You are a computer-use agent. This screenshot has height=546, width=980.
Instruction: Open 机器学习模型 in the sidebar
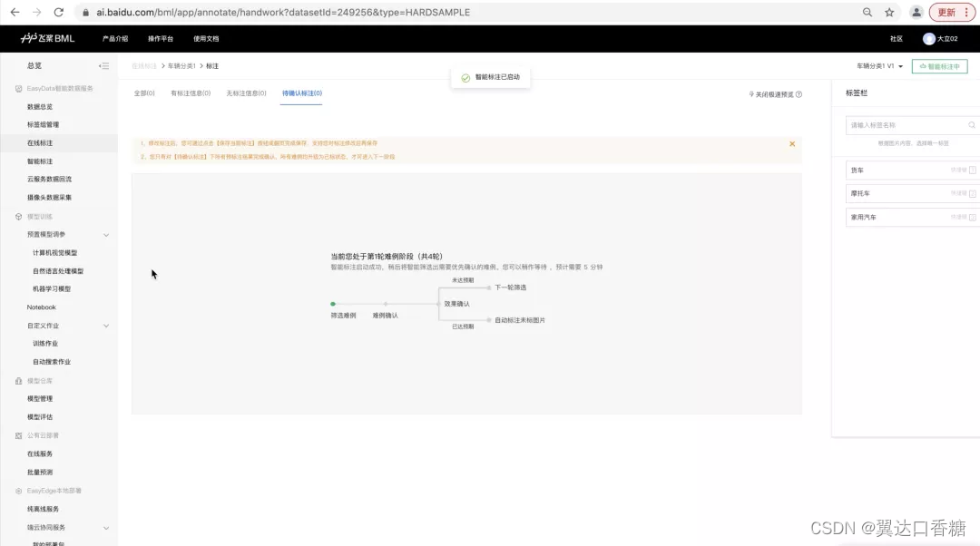click(52, 289)
